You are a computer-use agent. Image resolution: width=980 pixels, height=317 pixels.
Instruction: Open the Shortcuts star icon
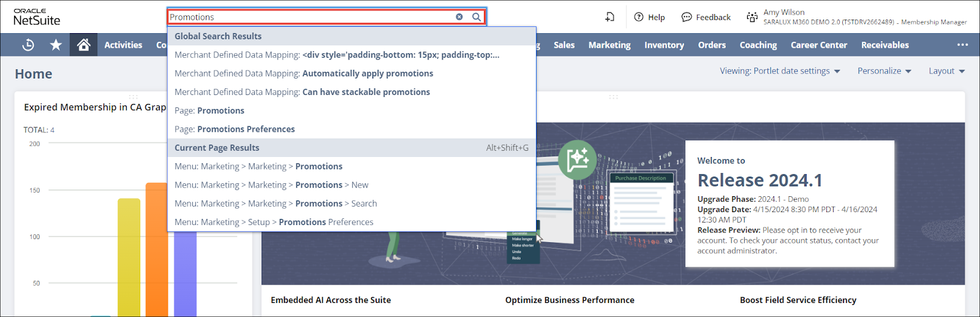click(x=56, y=45)
